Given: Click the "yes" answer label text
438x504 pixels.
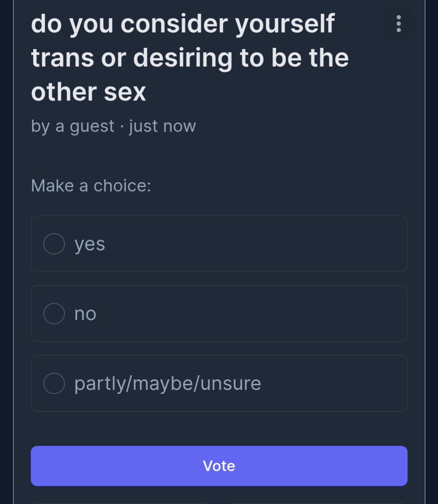Looking at the screenshot, I should [x=90, y=244].
